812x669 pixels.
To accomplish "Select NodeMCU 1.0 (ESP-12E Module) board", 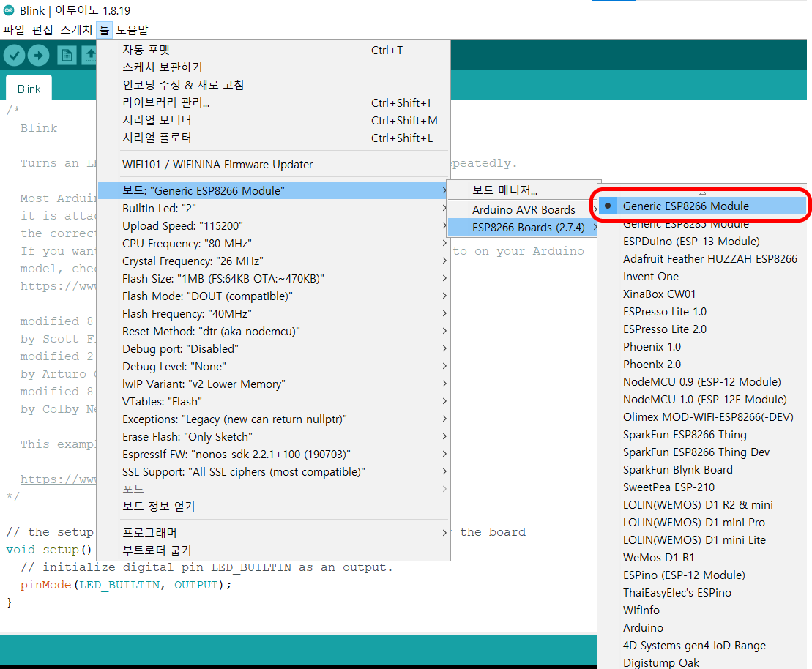I will point(703,400).
